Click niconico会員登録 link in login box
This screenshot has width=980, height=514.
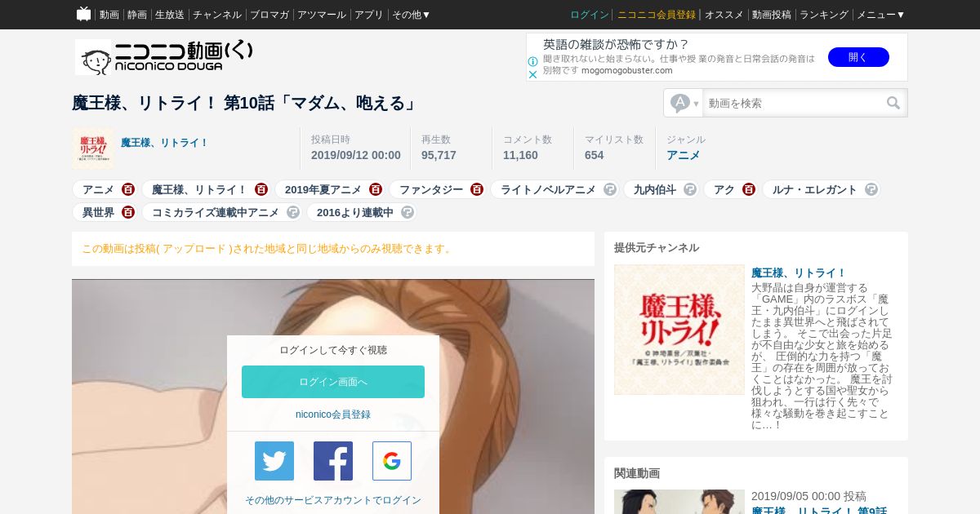click(x=333, y=414)
